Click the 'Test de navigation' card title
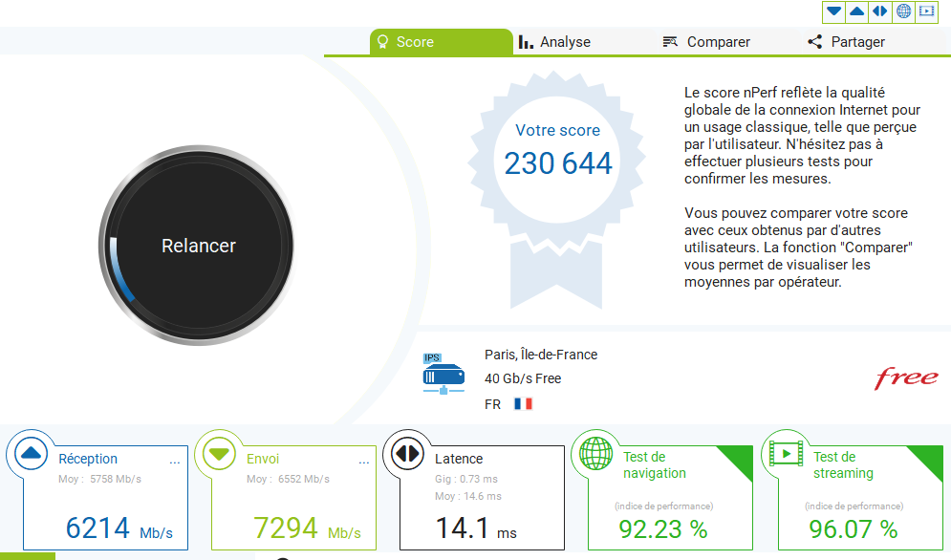The height and width of the screenshot is (560, 951). tap(655, 464)
